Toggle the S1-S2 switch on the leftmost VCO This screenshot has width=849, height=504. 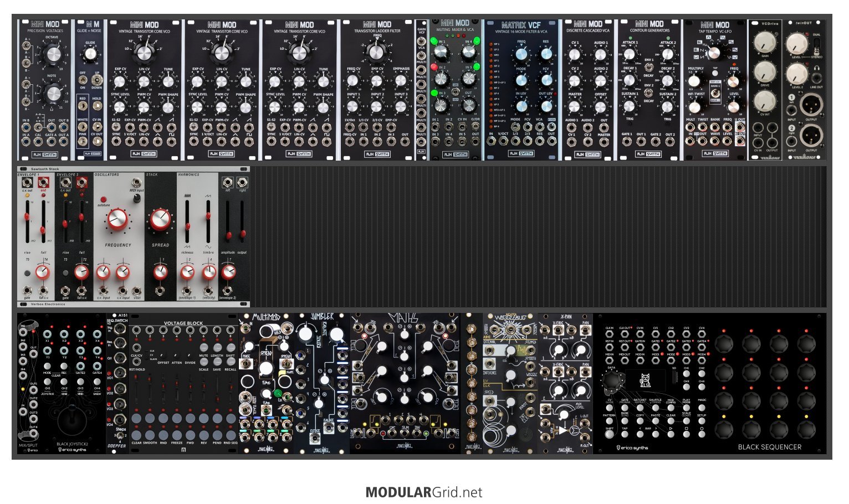(x=116, y=127)
